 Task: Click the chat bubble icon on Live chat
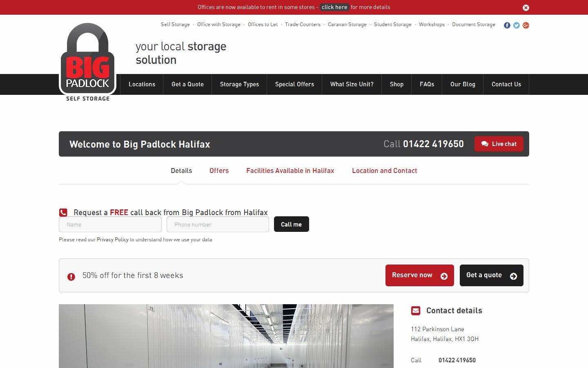[x=485, y=144]
